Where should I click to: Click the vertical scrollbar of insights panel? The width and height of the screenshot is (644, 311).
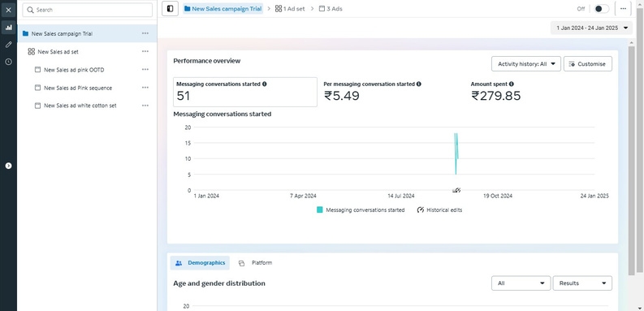click(631, 160)
